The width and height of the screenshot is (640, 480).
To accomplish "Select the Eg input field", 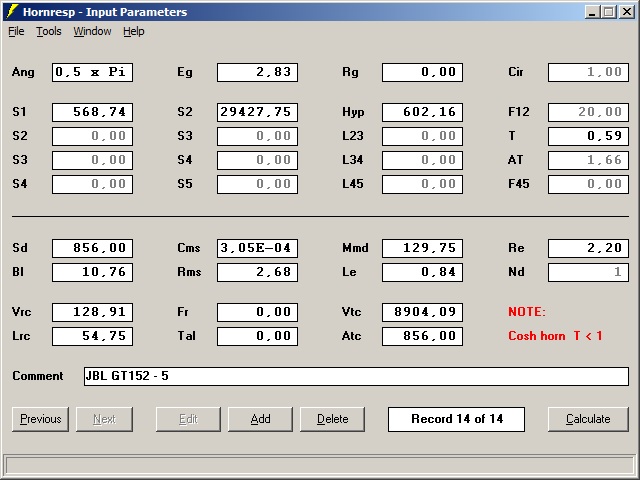I will coord(257,72).
